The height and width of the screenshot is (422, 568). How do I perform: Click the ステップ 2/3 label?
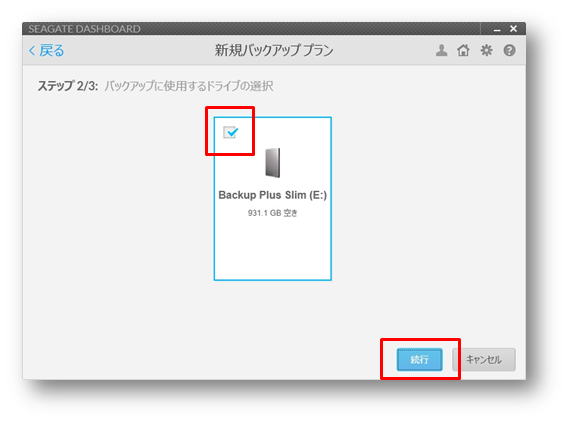tap(68, 86)
